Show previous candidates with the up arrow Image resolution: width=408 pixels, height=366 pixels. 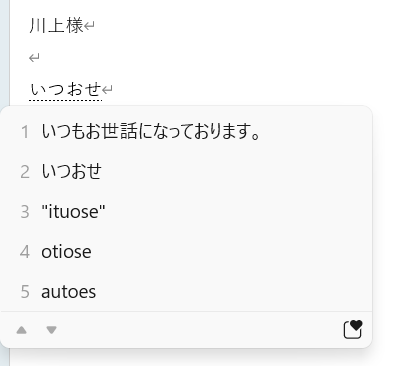pos(22,330)
